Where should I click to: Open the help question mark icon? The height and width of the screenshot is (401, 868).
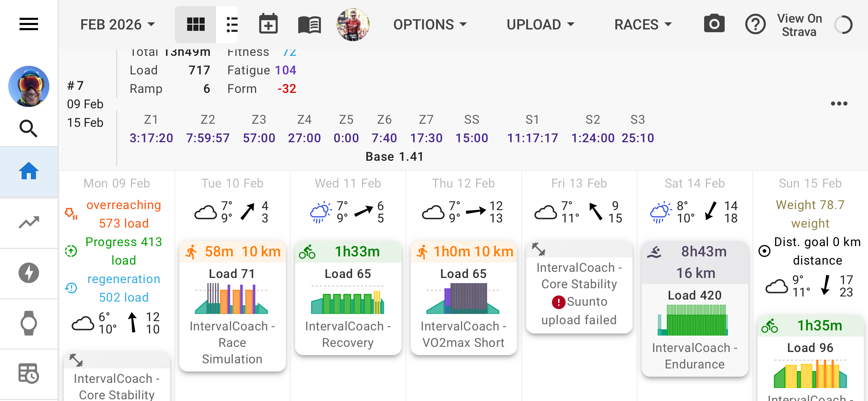(755, 24)
